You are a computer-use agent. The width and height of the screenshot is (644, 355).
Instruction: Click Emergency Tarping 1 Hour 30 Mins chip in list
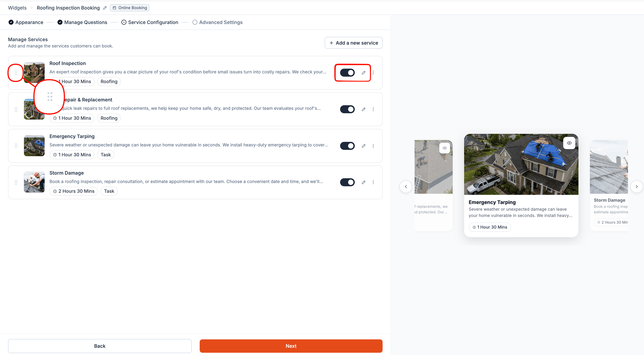click(x=72, y=155)
